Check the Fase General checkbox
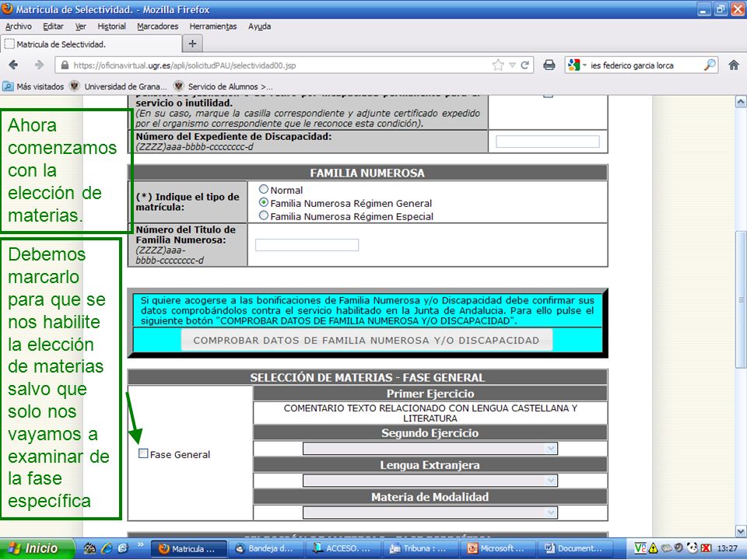The width and height of the screenshot is (747, 560). (143, 453)
